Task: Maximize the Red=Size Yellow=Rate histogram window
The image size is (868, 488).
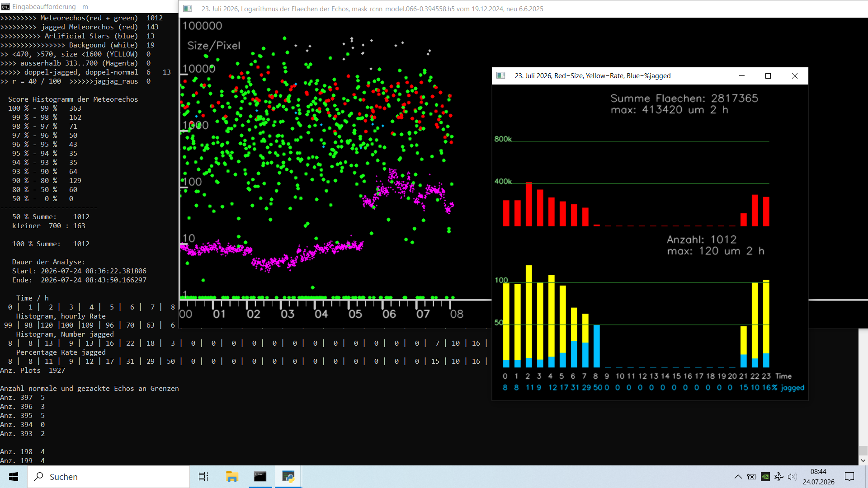Action: click(x=768, y=76)
